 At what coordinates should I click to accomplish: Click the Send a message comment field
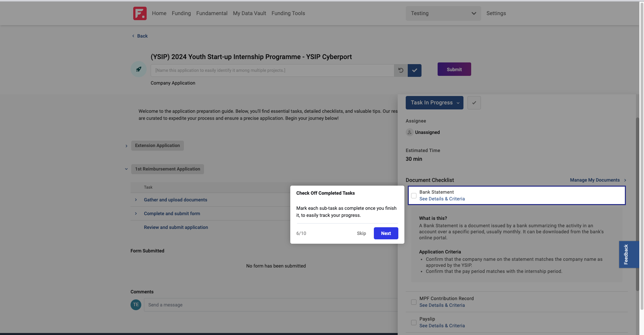click(x=270, y=305)
